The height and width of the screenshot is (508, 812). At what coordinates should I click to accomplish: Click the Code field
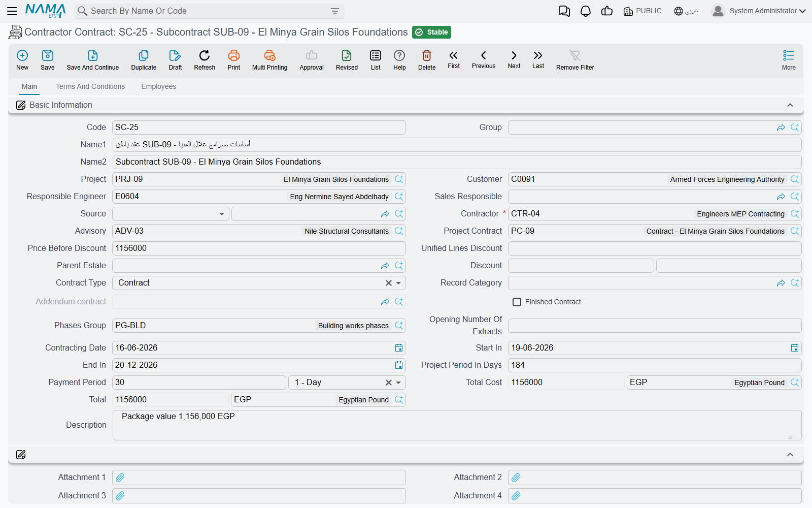coord(259,128)
